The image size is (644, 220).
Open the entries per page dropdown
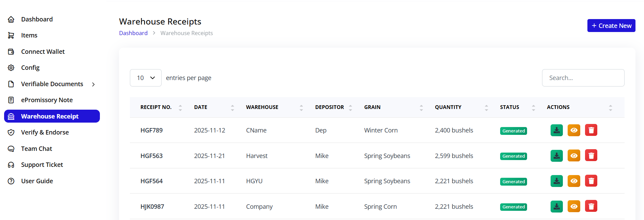point(146,78)
